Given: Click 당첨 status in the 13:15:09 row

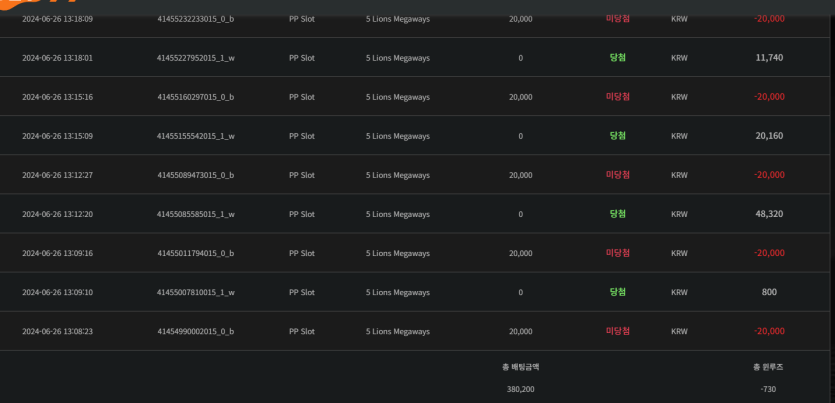Looking at the screenshot, I should pos(618,136).
